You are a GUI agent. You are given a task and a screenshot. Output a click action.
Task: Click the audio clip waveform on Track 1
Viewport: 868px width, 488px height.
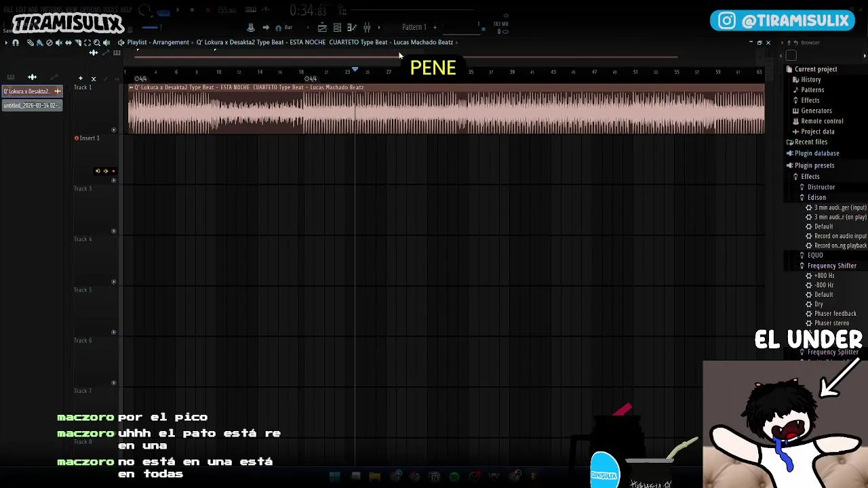click(446, 113)
